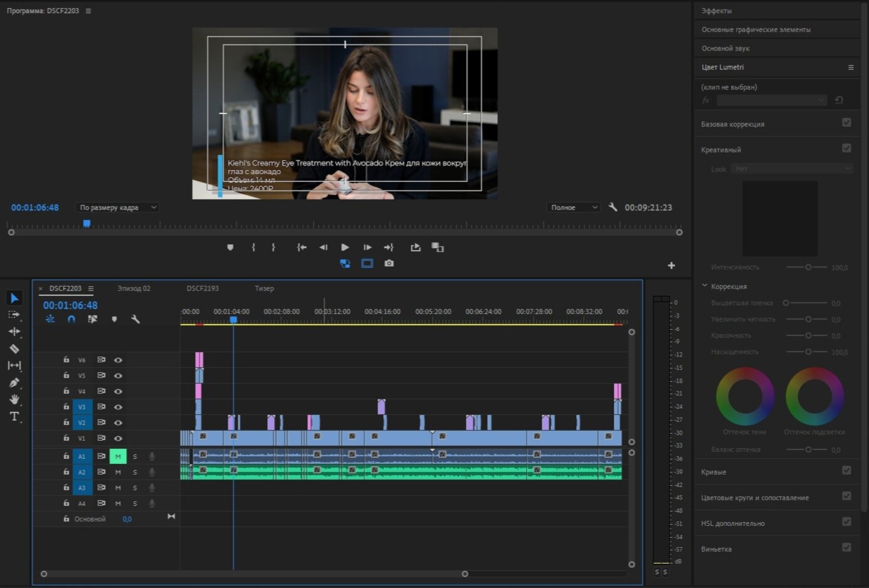Open the Цвет Lumetri panel menu
Screen dimensions: 869x588
pyautogui.click(x=851, y=67)
